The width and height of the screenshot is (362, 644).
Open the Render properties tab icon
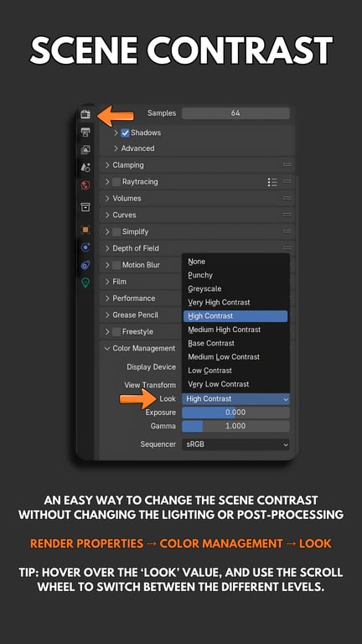[85, 115]
